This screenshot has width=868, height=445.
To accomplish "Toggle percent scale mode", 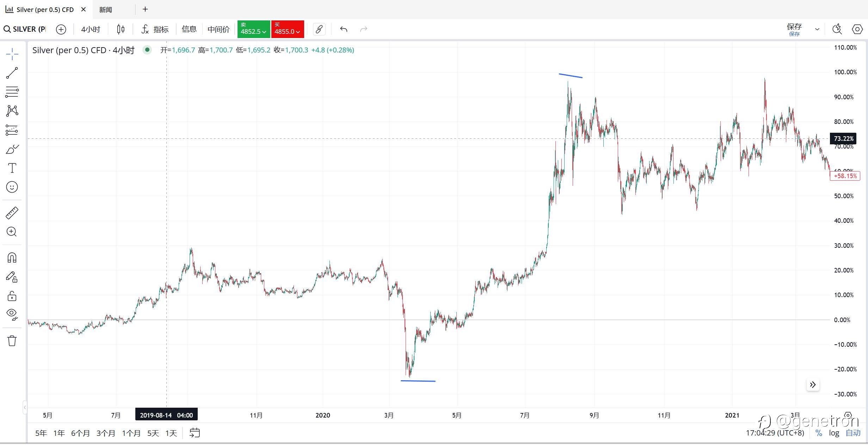I will point(819,433).
